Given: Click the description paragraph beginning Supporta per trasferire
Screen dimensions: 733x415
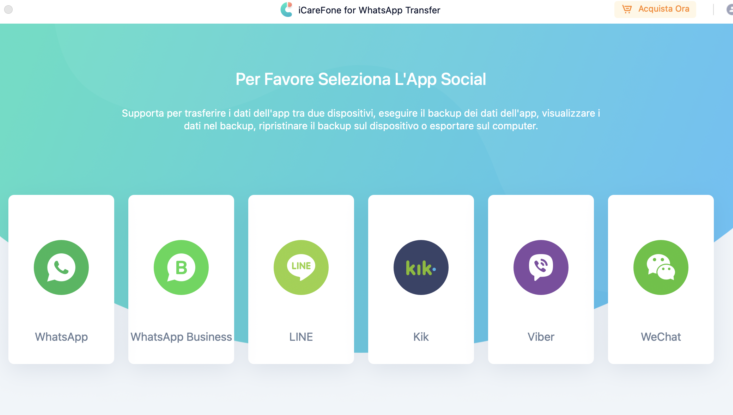Looking at the screenshot, I should (x=361, y=120).
